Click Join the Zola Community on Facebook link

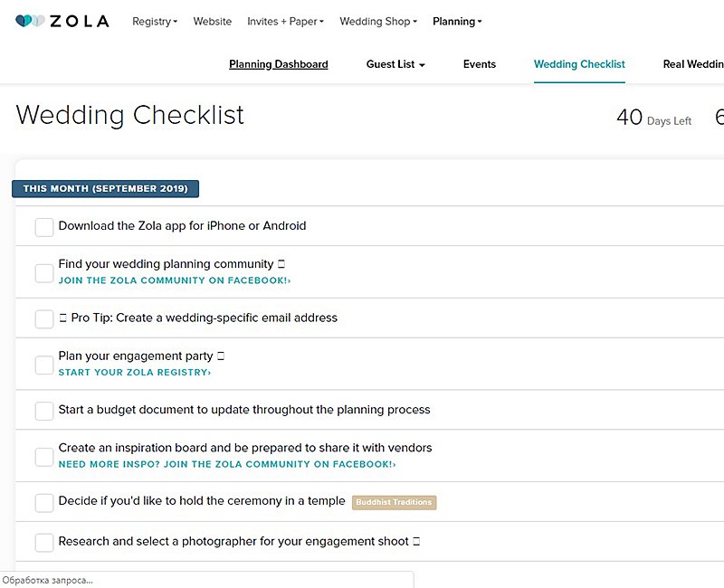click(x=174, y=280)
